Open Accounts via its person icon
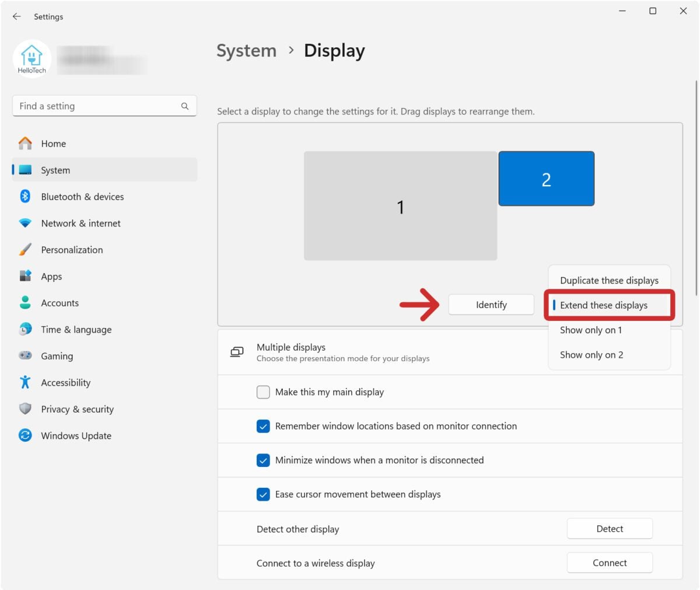Image resolution: width=700 pixels, height=590 pixels. [25, 303]
